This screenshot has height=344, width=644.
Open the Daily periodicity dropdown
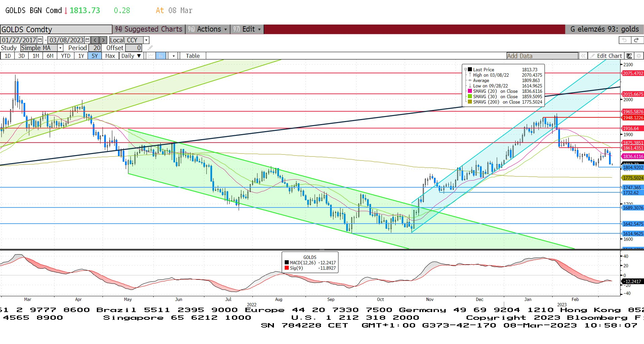(x=131, y=56)
